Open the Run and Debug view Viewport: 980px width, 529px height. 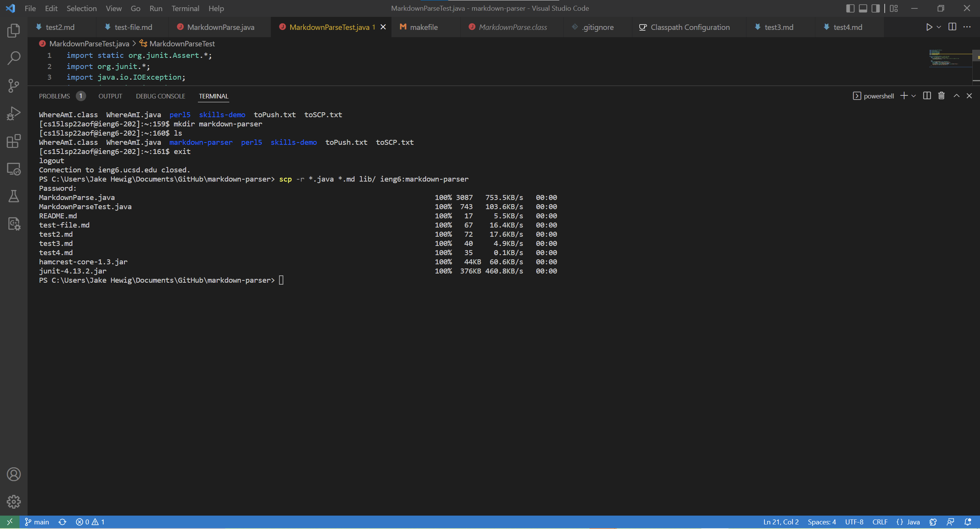pos(14,114)
